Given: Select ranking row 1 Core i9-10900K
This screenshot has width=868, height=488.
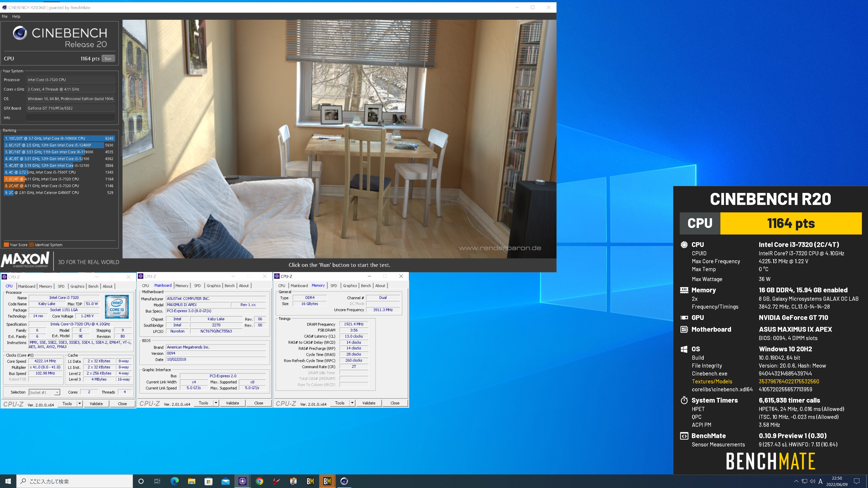Looking at the screenshot, I should 59,138.
